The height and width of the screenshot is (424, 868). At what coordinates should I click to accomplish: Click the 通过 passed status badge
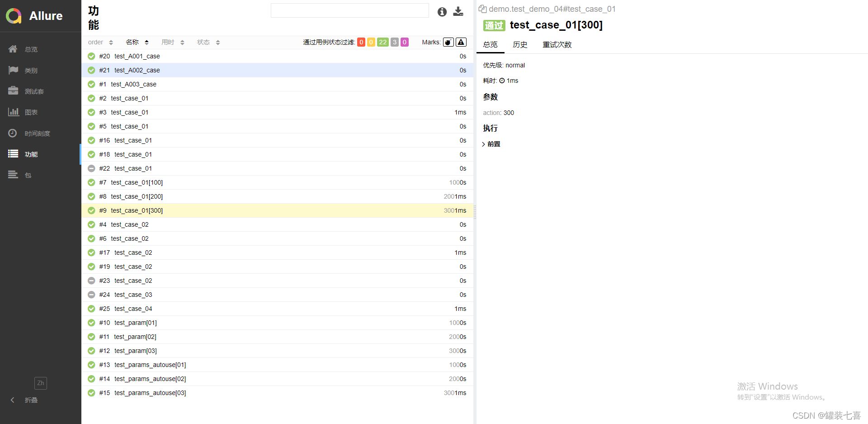pyautogui.click(x=494, y=25)
